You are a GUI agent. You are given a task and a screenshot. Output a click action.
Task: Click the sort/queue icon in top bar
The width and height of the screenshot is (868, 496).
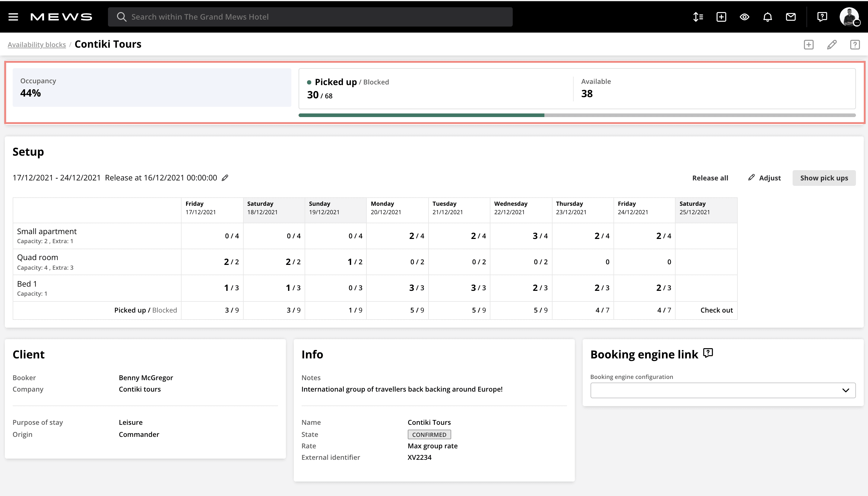pyautogui.click(x=698, y=17)
